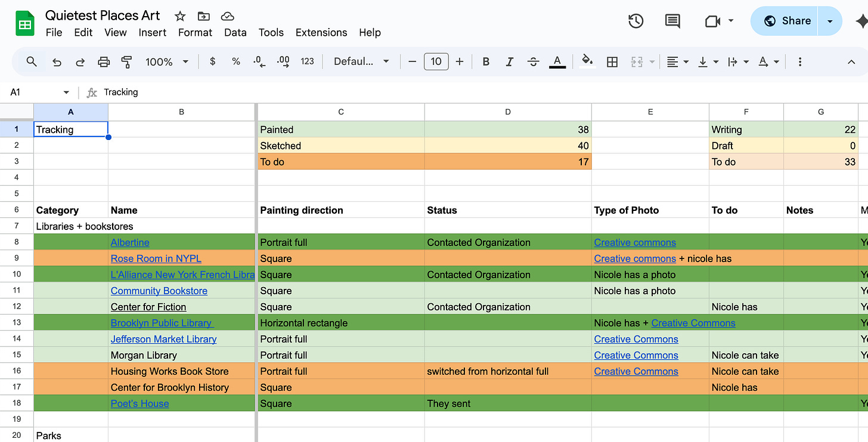Expand the Share options arrow
The image size is (868, 442).
pyautogui.click(x=830, y=21)
